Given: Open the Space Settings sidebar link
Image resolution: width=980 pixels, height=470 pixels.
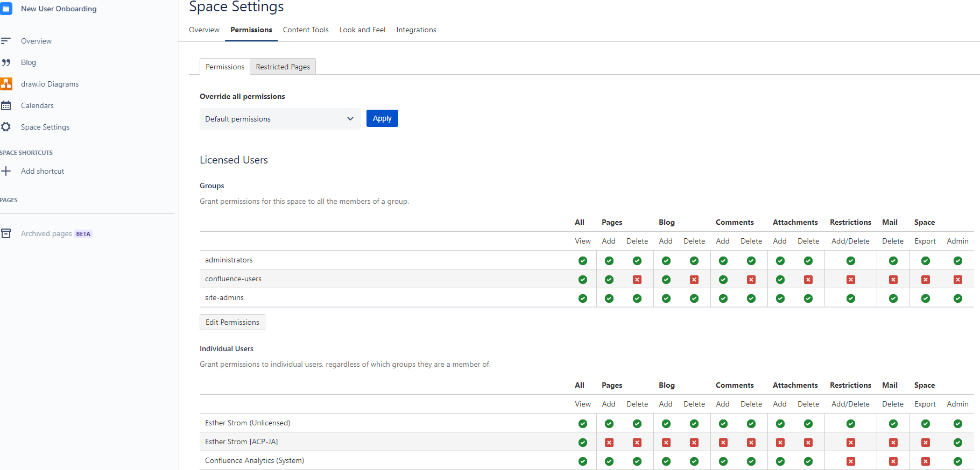Looking at the screenshot, I should coord(45,127).
